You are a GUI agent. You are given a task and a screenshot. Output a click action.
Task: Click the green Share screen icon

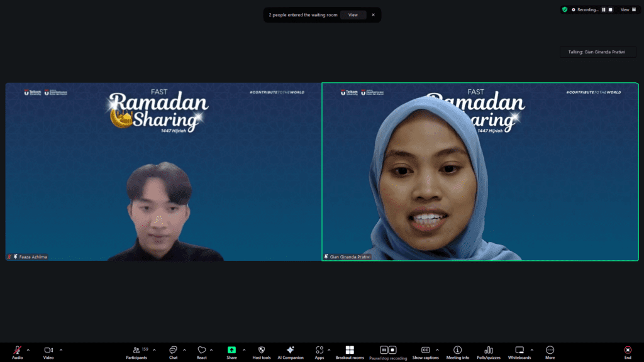(231, 350)
